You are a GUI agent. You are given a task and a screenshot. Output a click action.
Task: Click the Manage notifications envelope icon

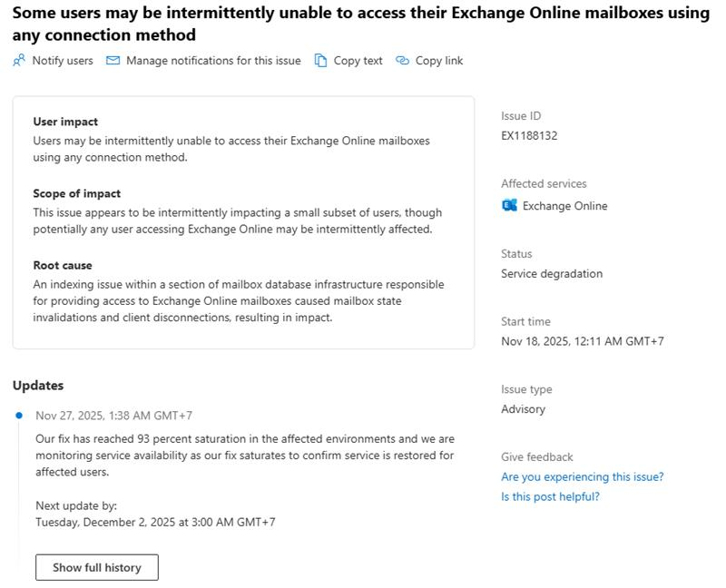click(x=113, y=61)
